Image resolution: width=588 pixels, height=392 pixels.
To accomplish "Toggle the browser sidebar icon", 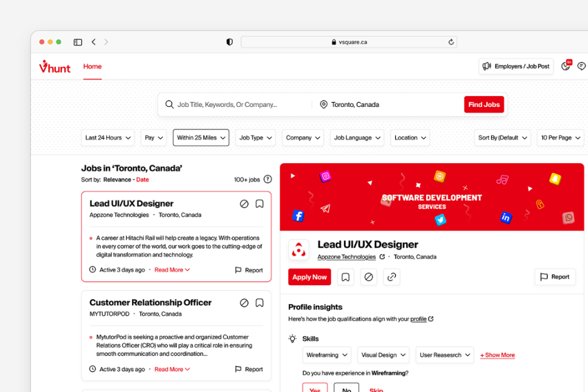I will [x=78, y=42].
